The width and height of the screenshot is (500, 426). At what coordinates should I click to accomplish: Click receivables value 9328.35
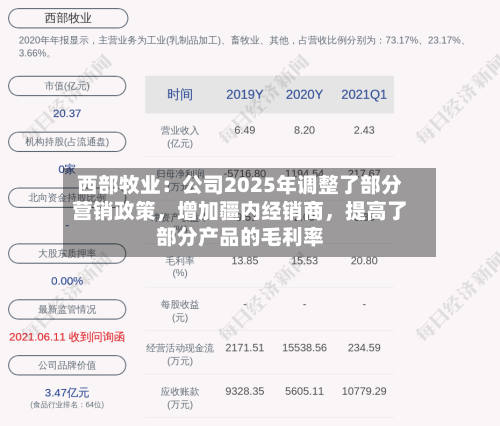tap(245, 391)
